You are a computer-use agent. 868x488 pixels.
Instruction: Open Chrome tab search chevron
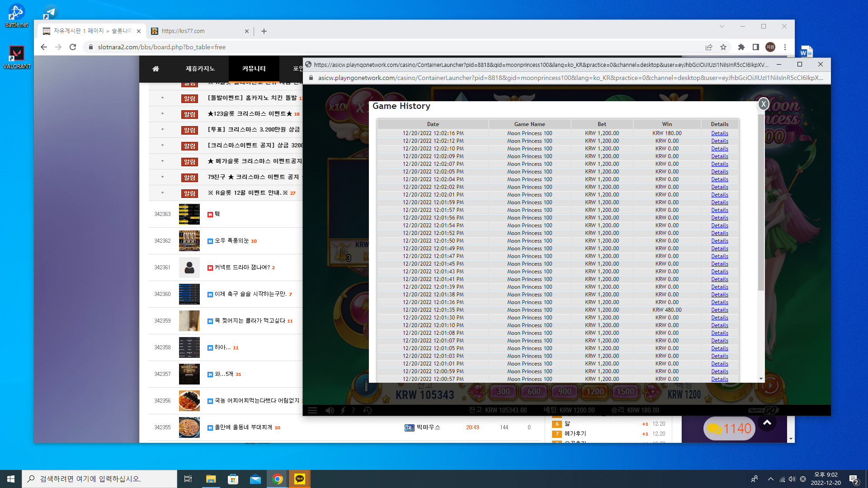(x=722, y=26)
